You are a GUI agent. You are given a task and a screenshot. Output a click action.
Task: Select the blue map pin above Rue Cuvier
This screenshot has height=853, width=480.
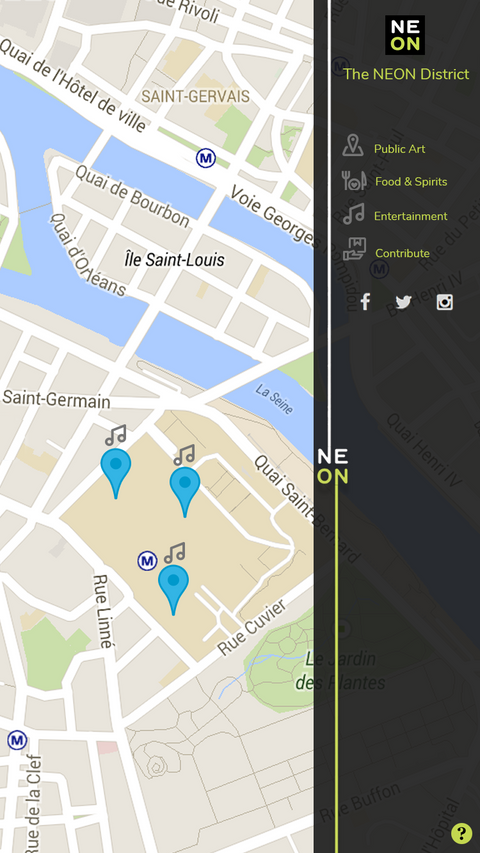click(x=174, y=590)
